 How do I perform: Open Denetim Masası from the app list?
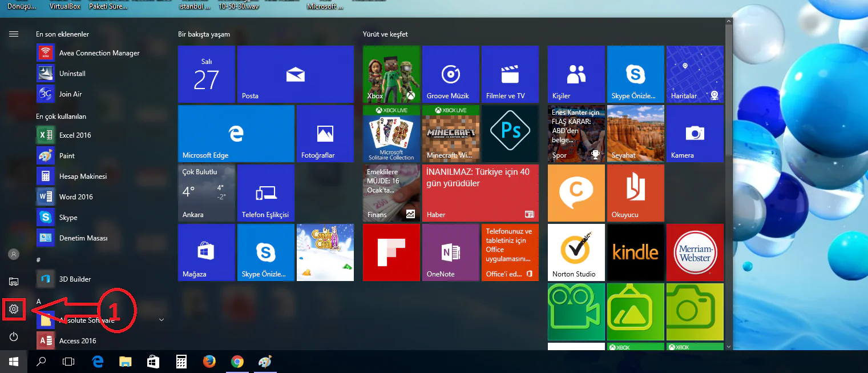click(83, 238)
